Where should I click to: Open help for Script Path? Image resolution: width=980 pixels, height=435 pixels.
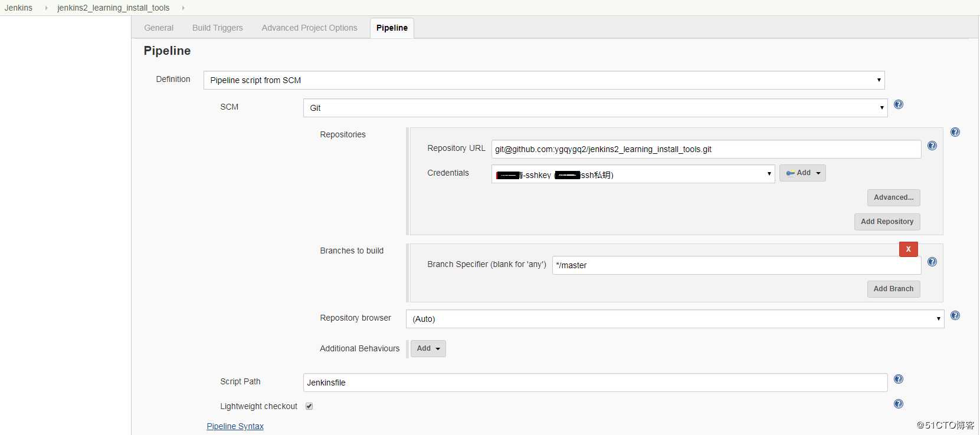pyautogui.click(x=898, y=379)
